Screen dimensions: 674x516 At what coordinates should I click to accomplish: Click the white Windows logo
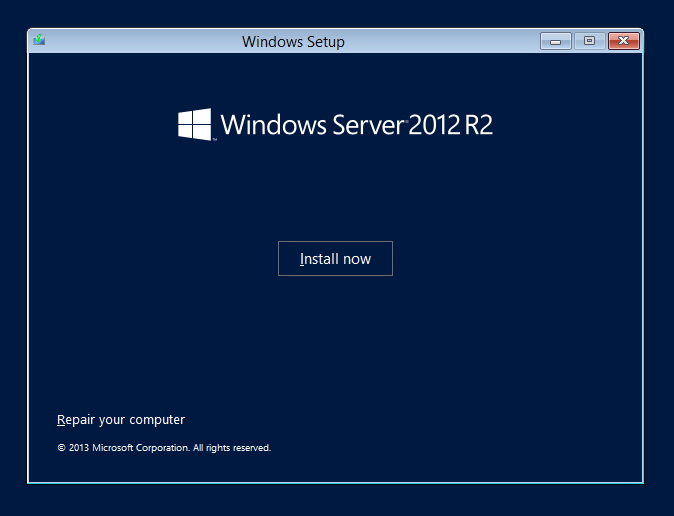pos(195,125)
